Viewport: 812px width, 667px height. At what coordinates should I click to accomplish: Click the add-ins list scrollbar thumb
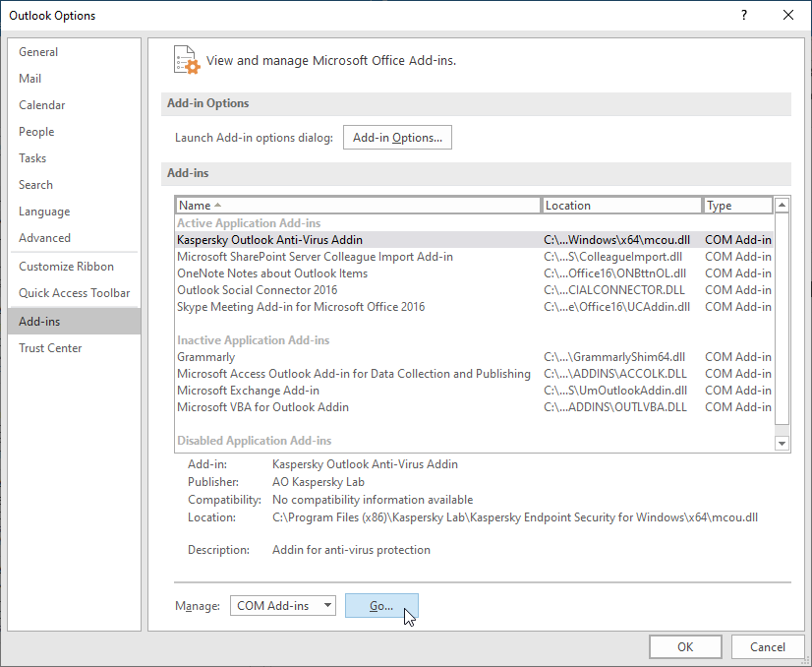point(782,318)
